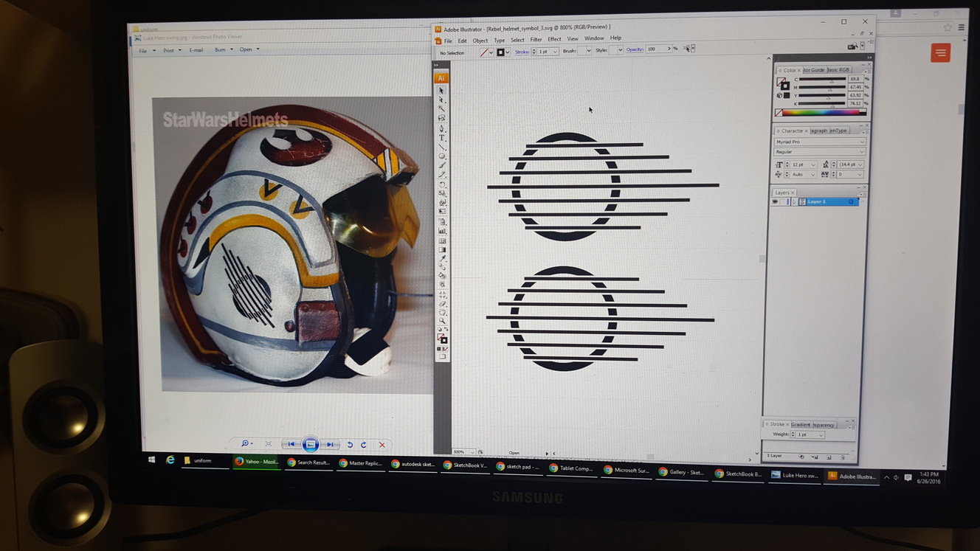Toggle visibility eye of Layer 1

tap(776, 201)
